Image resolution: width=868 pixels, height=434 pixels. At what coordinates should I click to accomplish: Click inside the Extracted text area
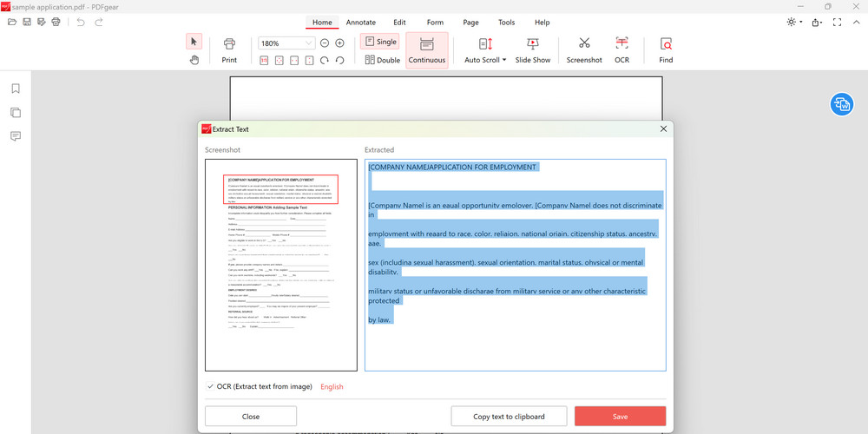click(x=516, y=265)
